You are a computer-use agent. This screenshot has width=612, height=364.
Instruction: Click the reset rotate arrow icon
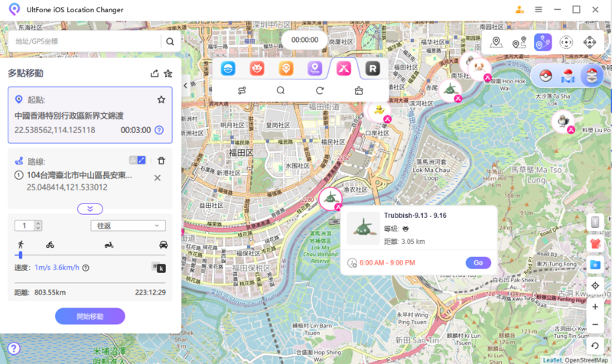tap(595, 346)
